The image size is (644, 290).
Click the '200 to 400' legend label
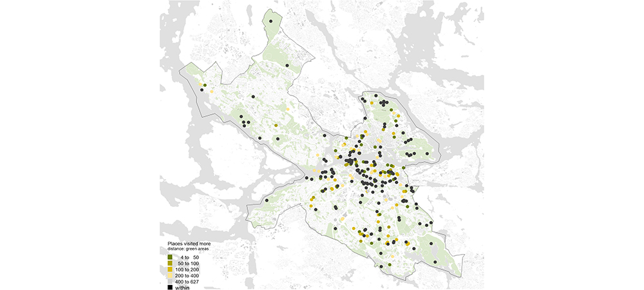(189, 276)
